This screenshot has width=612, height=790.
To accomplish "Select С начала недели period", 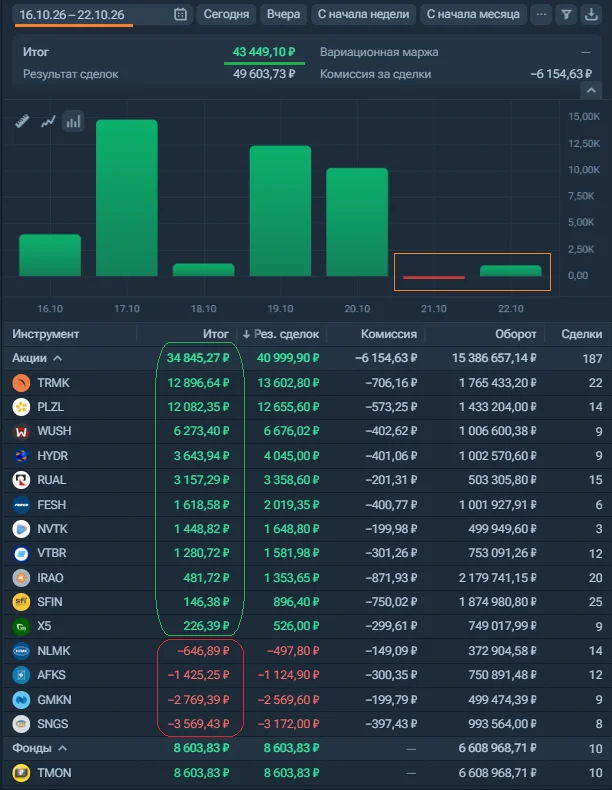I will coord(364,15).
